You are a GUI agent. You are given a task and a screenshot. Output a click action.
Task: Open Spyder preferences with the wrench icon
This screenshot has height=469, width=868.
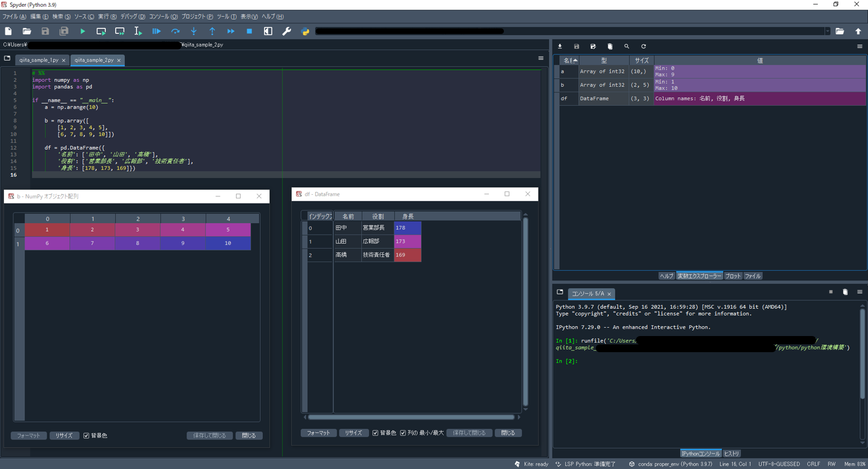(x=286, y=32)
